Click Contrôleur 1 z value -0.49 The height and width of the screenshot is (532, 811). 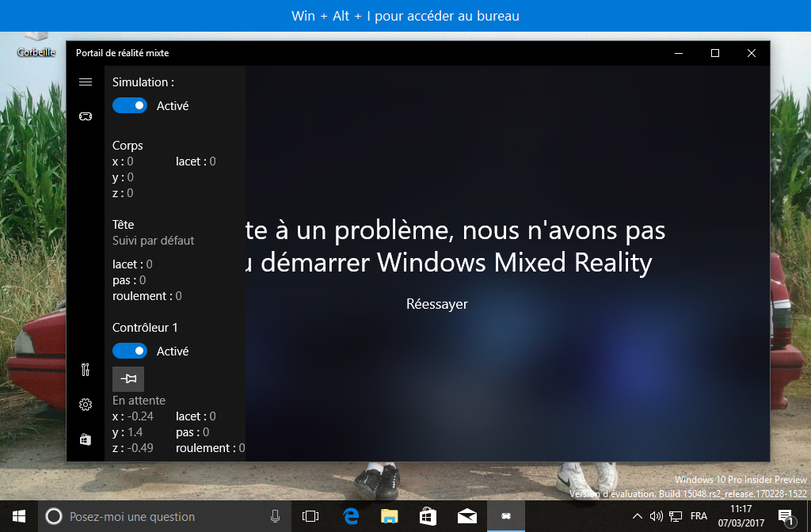pyautogui.click(x=140, y=448)
